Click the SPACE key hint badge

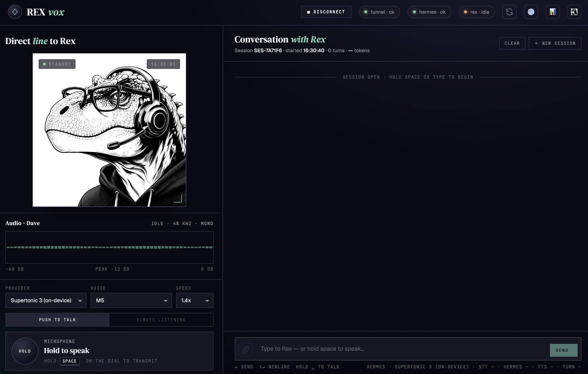click(x=70, y=361)
